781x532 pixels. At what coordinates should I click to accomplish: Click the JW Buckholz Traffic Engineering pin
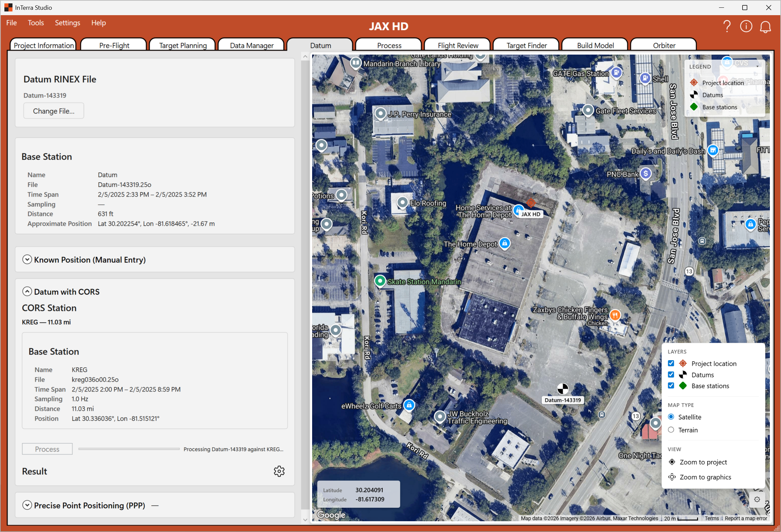click(x=440, y=417)
